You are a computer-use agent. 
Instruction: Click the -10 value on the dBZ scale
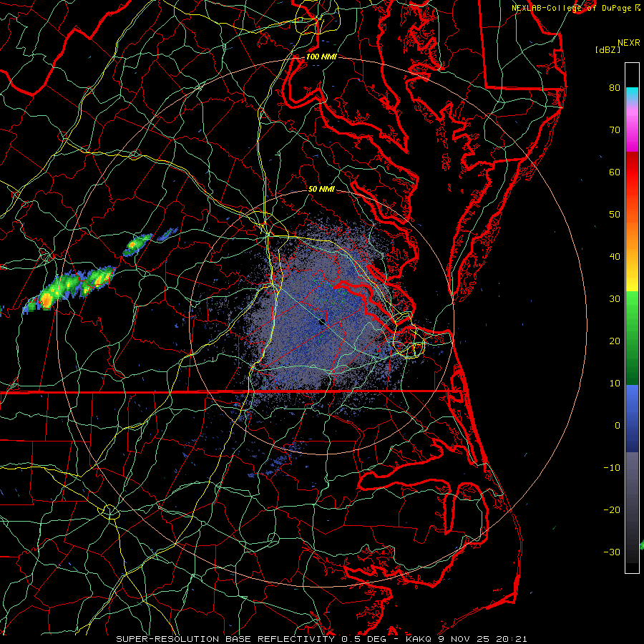pos(612,467)
